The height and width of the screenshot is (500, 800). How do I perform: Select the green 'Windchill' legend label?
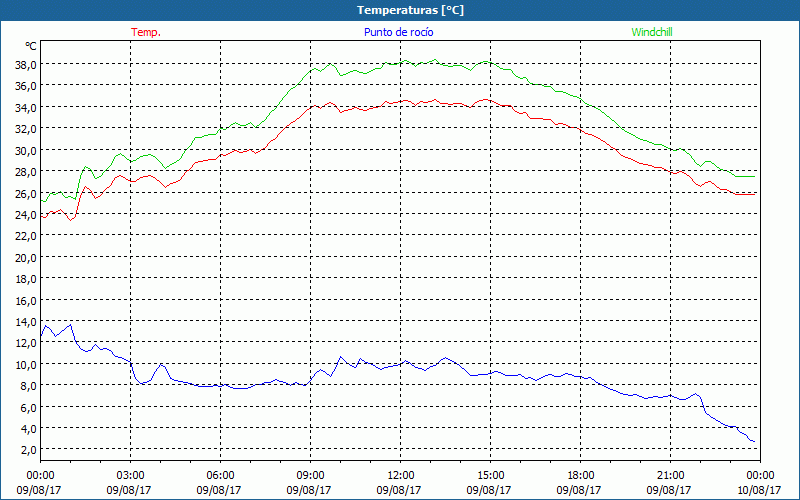[652, 32]
